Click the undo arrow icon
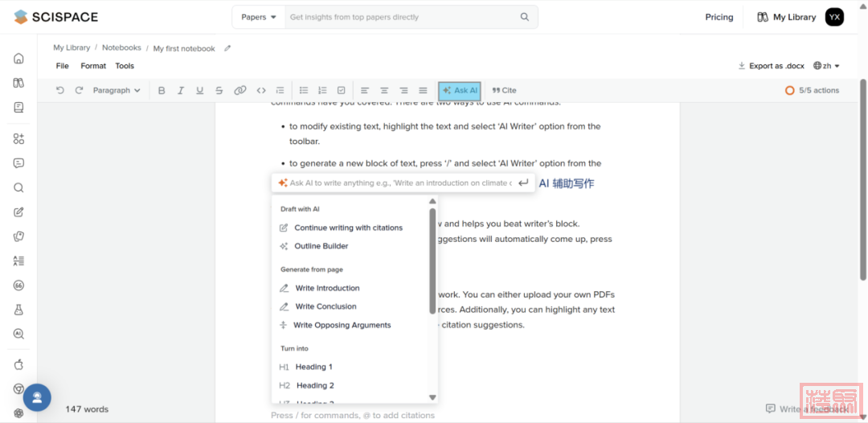 (x=60, y=91)
